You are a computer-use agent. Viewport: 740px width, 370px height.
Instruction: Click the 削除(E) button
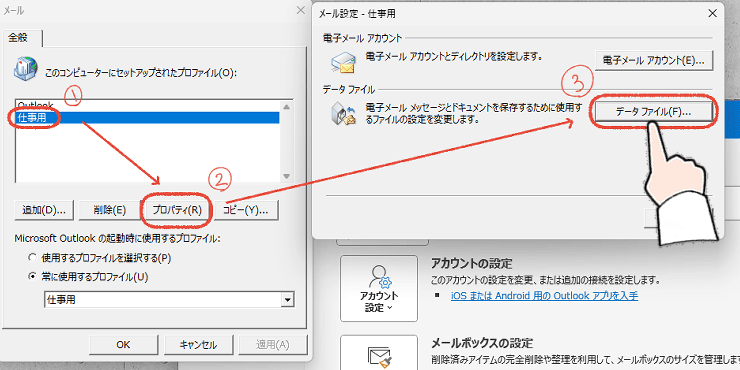109,210
